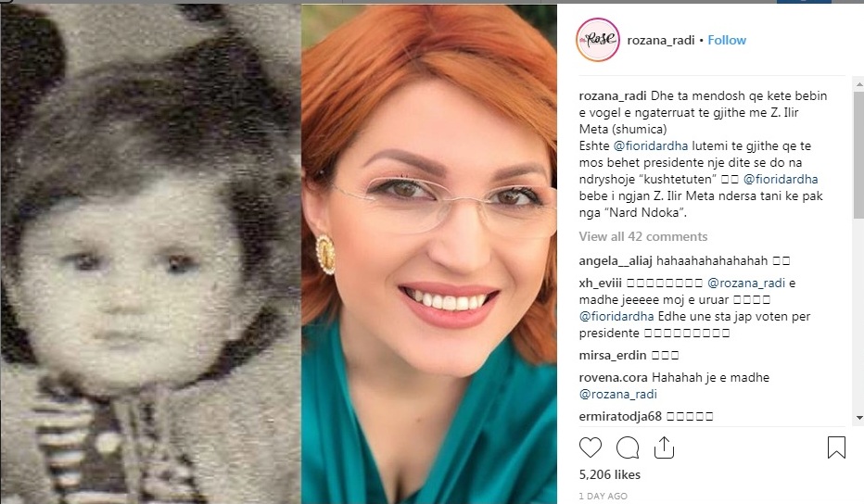
Task: Expand View all 42 comments
Action: [643, 236]
